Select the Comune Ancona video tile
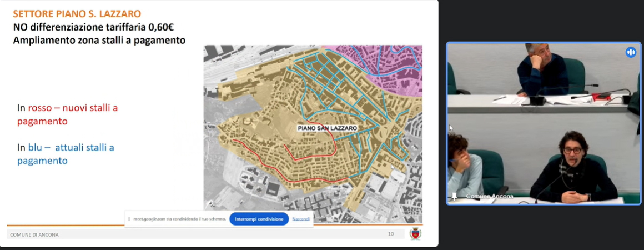 point(544,122)
